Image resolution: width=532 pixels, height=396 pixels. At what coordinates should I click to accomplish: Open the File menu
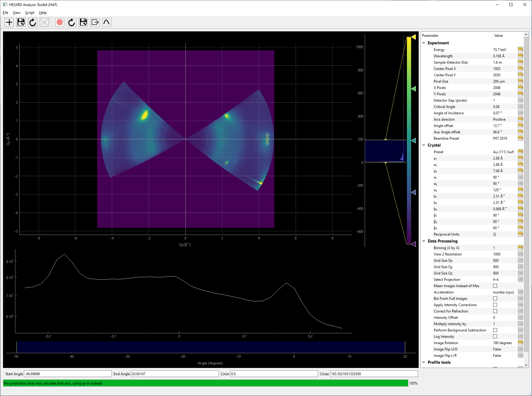click(x=5, y=13)
